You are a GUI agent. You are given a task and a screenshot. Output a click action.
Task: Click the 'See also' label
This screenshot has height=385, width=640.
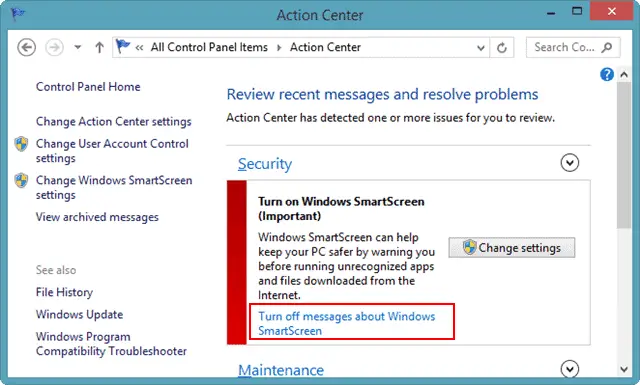click(x=56, y=270)
